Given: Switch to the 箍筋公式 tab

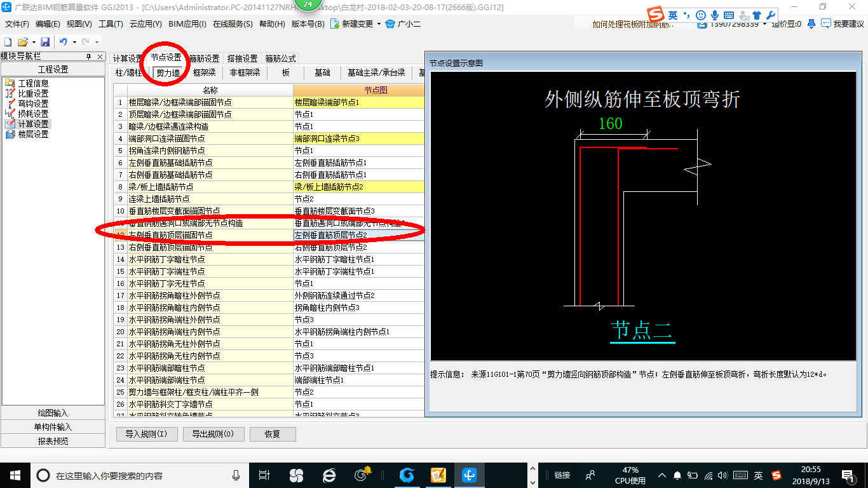Looking at the screenshot, I should [x=280, y=58].
